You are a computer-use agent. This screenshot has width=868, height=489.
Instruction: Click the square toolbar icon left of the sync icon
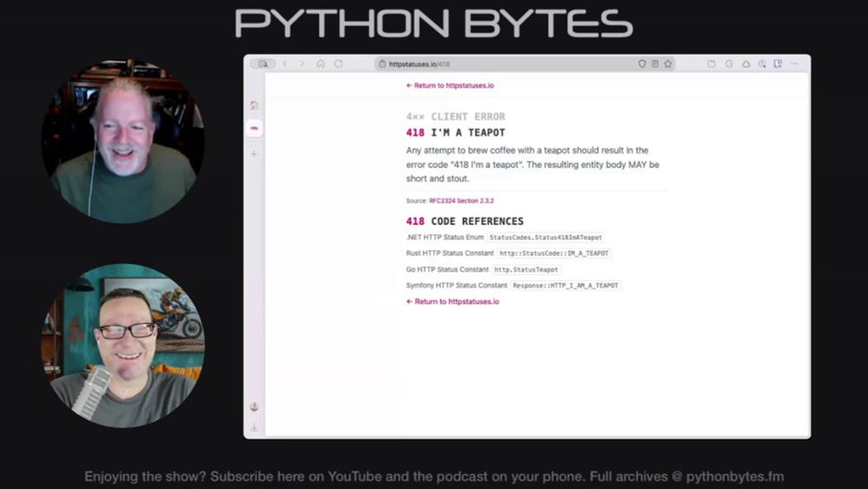point(712,64)
